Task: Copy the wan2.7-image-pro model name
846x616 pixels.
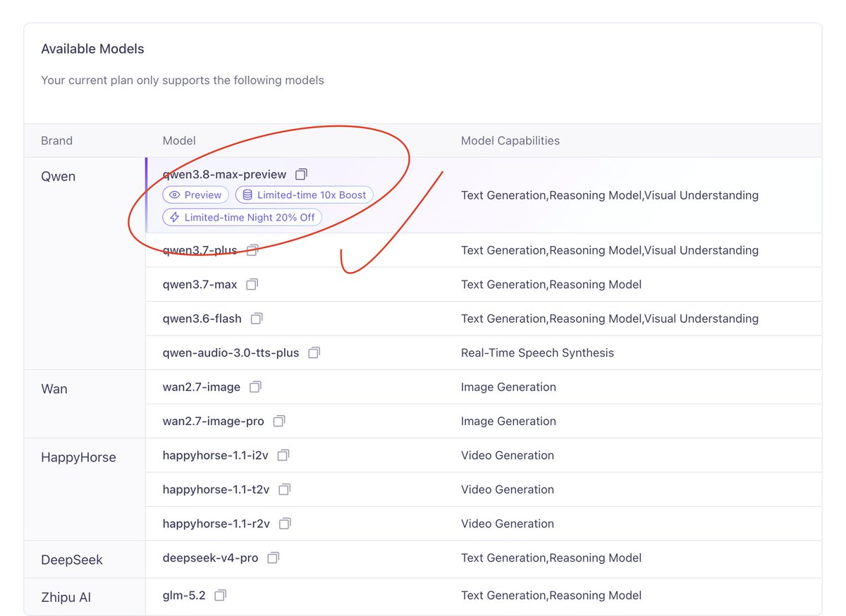Action: pyautogui.click(x=278, y=421)
